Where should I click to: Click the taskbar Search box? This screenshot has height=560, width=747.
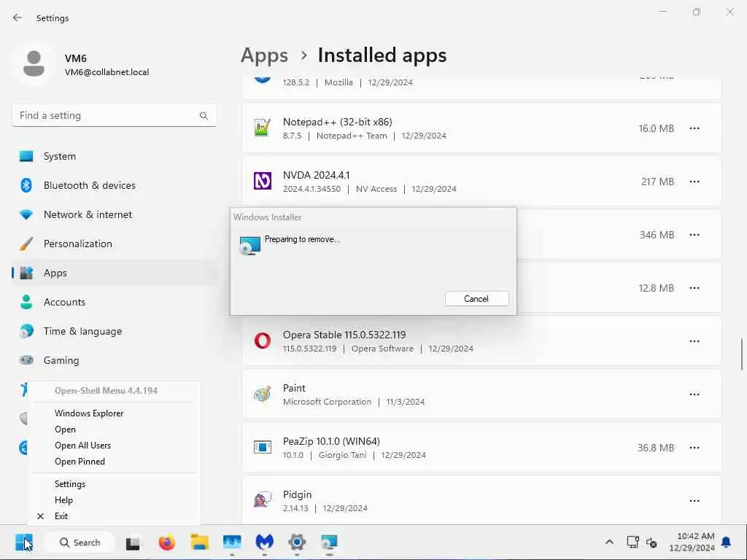click(x=80, y=542)
